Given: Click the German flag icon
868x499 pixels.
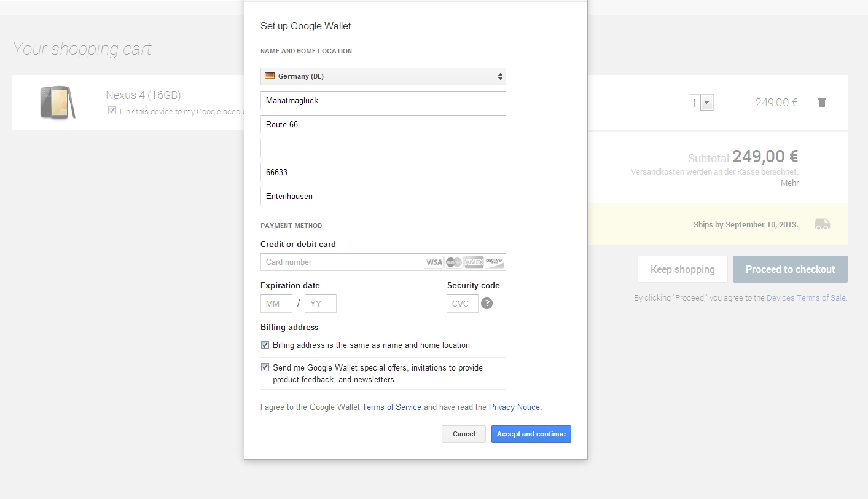Looking at the screenshot, I should click(x=270, y=76).
